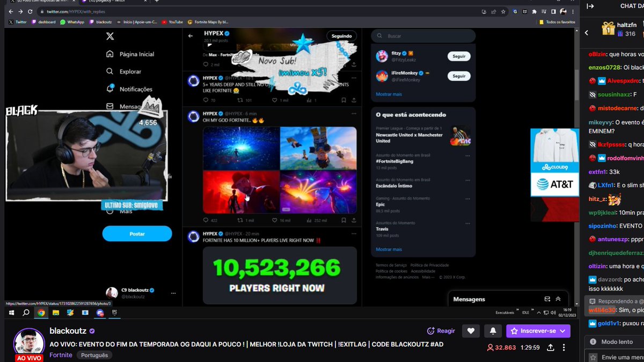Screen dimensions: 644x362
Task: Open the YouTube bookmark
Action: click(x=172, y=22)
